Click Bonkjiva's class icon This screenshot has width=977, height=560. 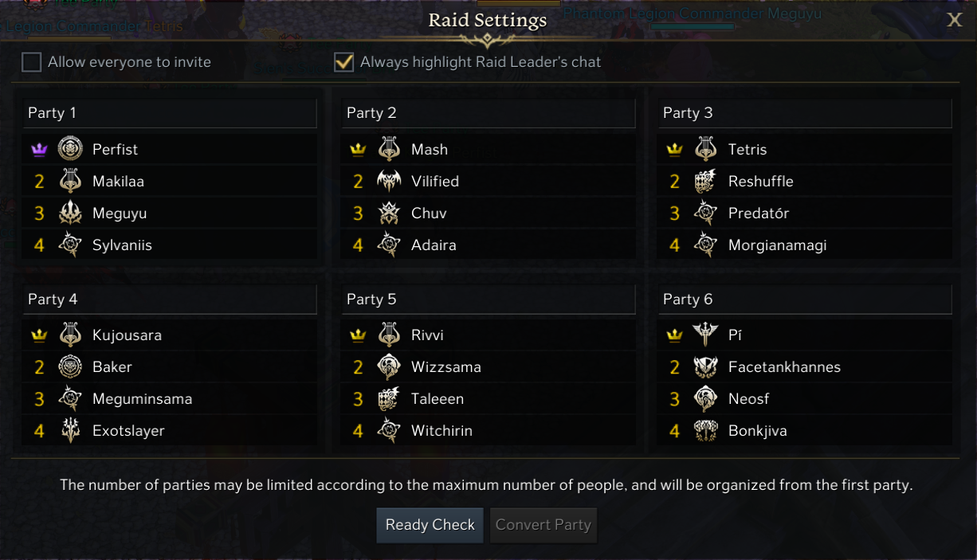click(705, 431)
